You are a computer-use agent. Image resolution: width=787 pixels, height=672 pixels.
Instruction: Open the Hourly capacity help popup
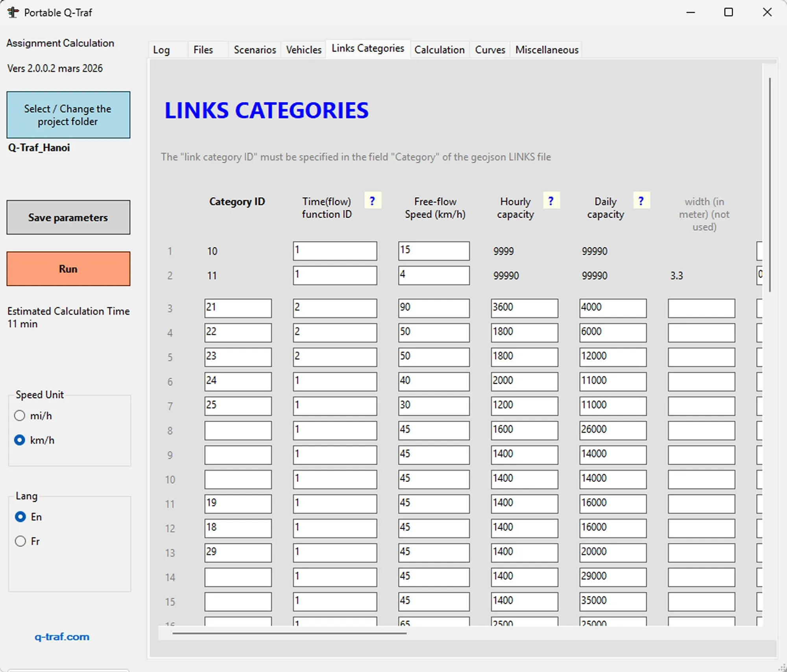point(551,200)
